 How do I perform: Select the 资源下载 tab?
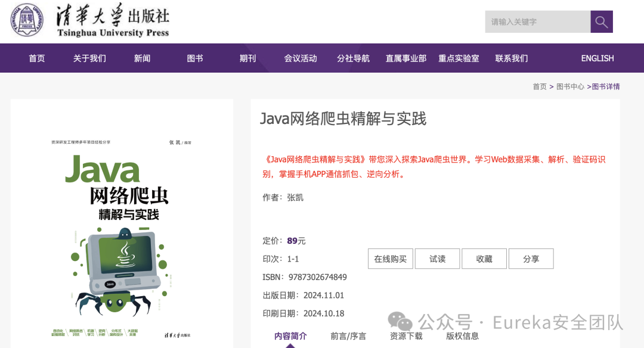click(x=406, y=336)
